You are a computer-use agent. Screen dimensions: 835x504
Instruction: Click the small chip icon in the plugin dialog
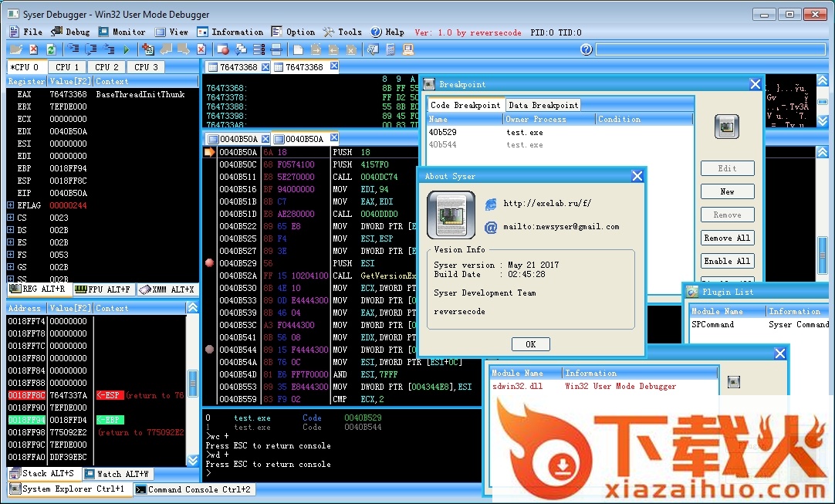[x=734, y=381]
